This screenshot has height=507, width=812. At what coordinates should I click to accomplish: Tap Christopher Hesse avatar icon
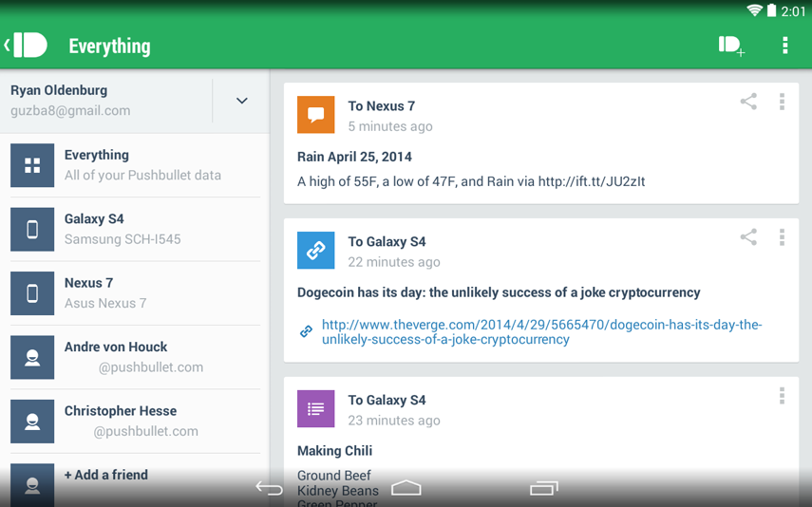(32, 421)
